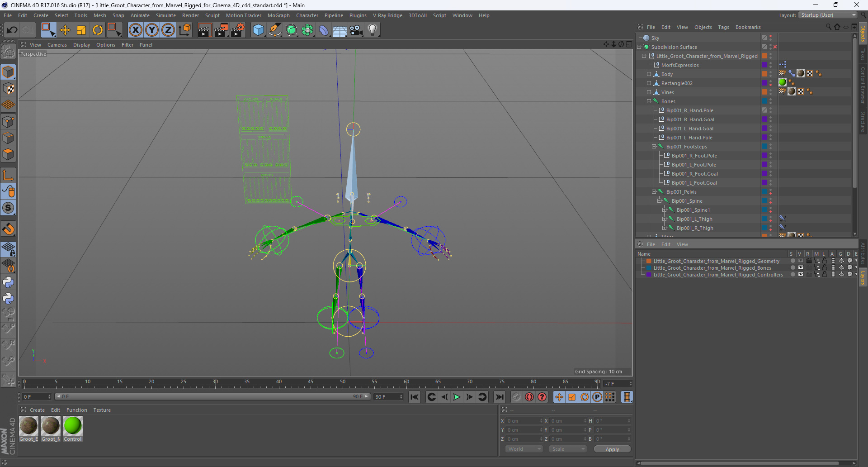Expand the Vines object
Image resolution: width=868 pixels, height=467 pixels.
pos(649,92)
